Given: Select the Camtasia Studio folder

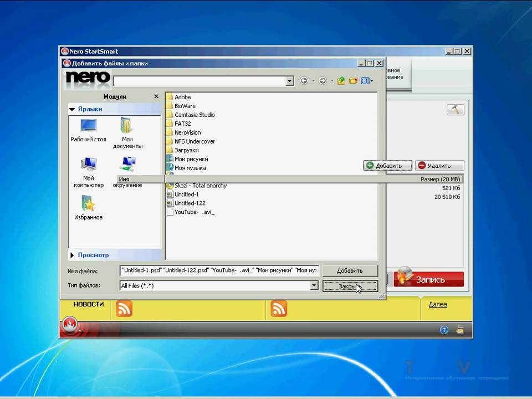Looking at the screenshot, I should 191,115.
